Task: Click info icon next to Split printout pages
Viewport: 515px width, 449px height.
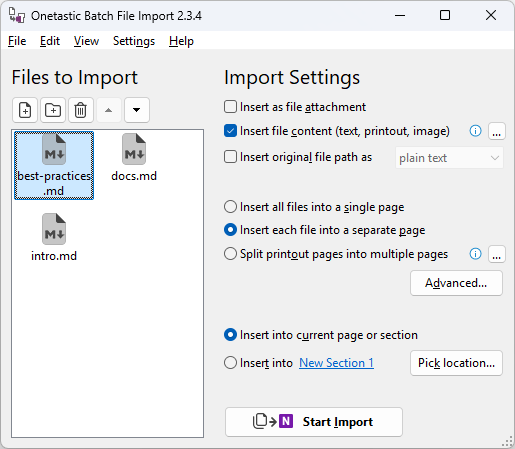Action: click(x=475, y=254)
